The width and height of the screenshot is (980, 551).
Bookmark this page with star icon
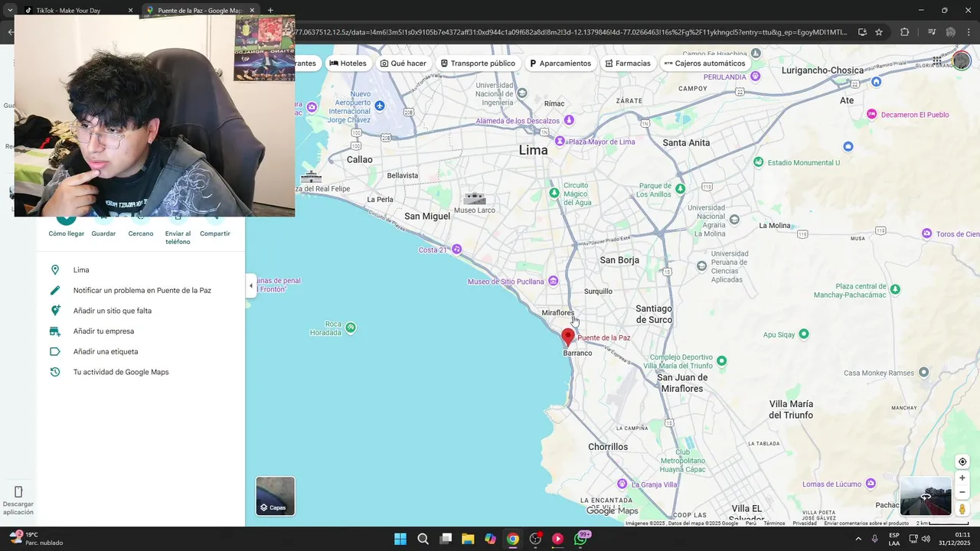click(879, 32)
